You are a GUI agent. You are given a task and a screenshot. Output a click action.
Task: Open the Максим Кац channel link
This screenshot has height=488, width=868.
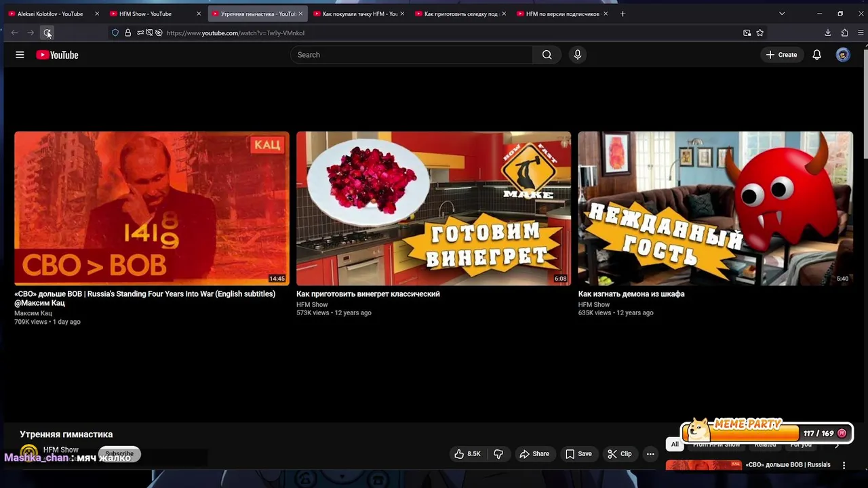[33, 313]
